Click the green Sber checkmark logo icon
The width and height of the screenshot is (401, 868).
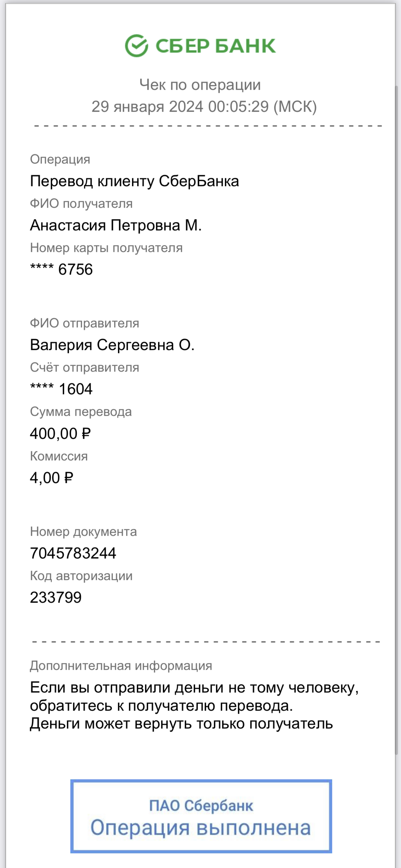tap(136, 46)
